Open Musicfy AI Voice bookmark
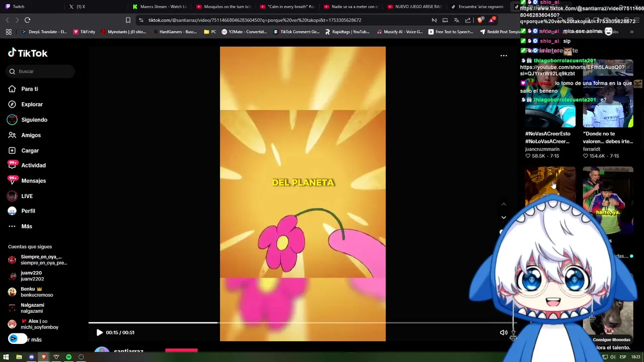The image size is (644, 362). tap(399, 32)
